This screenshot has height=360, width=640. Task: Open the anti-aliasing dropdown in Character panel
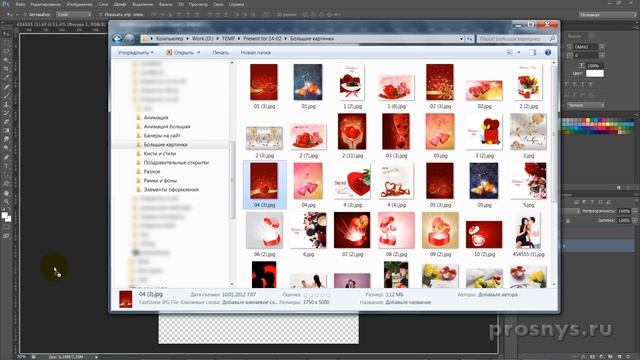click(586, 105)
